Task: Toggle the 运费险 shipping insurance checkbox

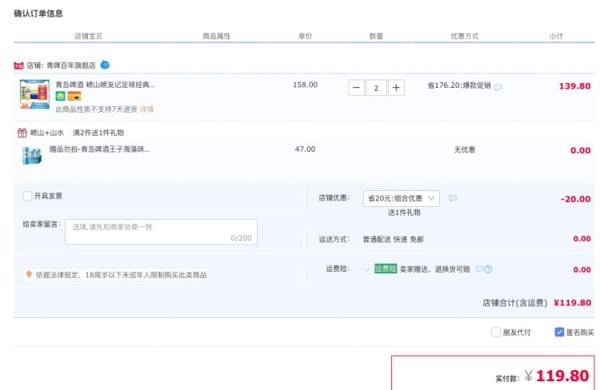Action: (x=367, y=269)
